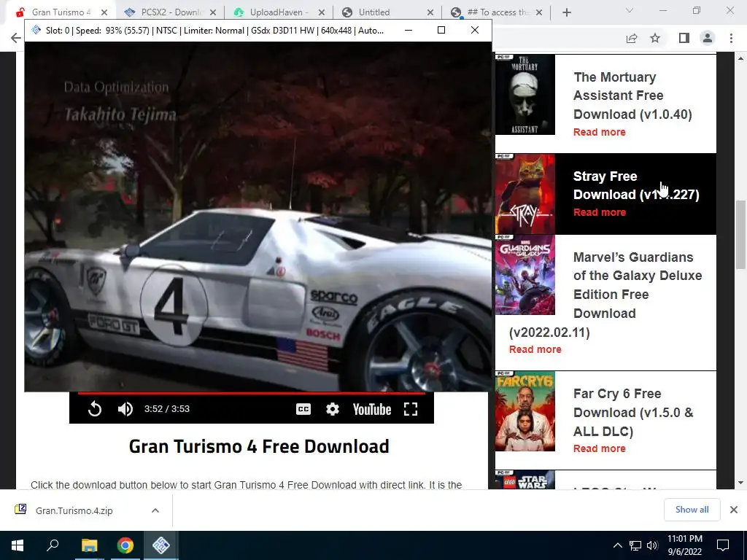
Task: Open clock and calendar 11:01 PM
Action: (x=684, y=545)
